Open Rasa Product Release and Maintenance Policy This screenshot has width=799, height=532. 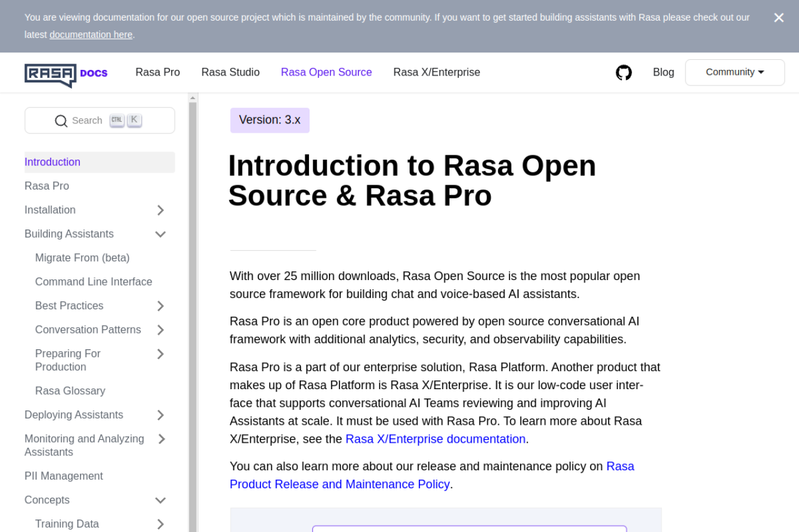tap(432, 475)
